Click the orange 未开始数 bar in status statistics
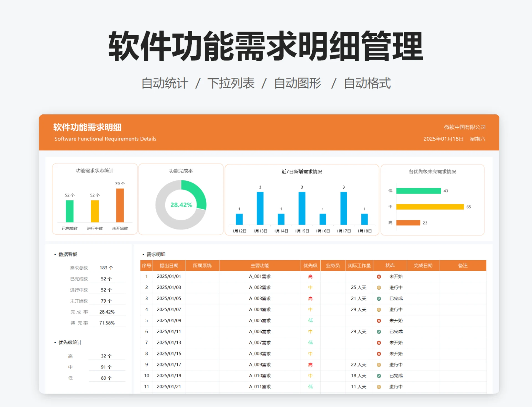532x407 pixels. point(120,206)
